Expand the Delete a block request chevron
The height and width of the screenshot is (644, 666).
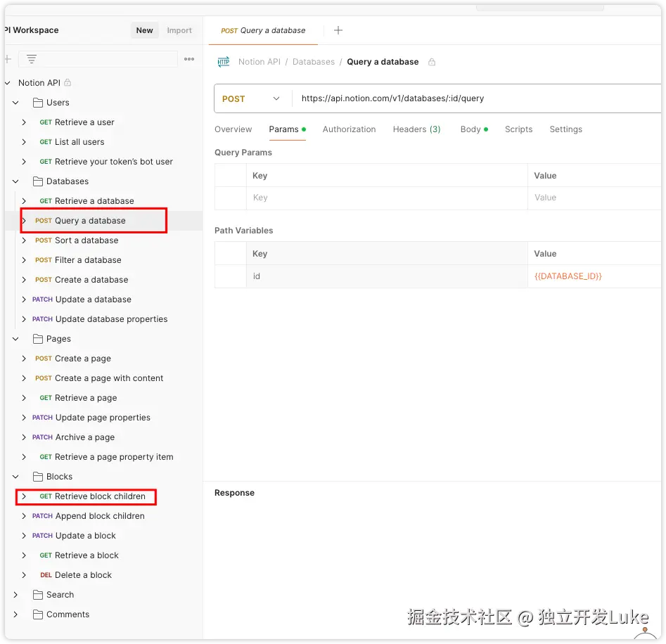[x=24, y=575]
